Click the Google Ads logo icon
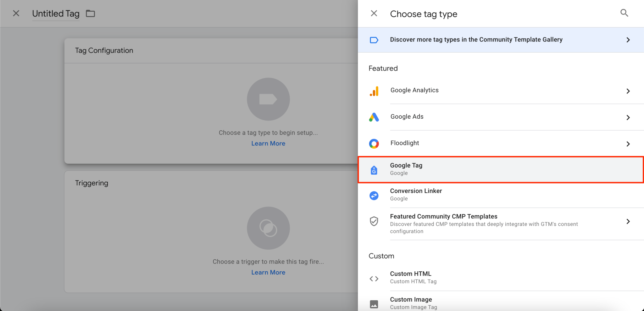This screenshot has height=311, width=644. click(374, 117)
